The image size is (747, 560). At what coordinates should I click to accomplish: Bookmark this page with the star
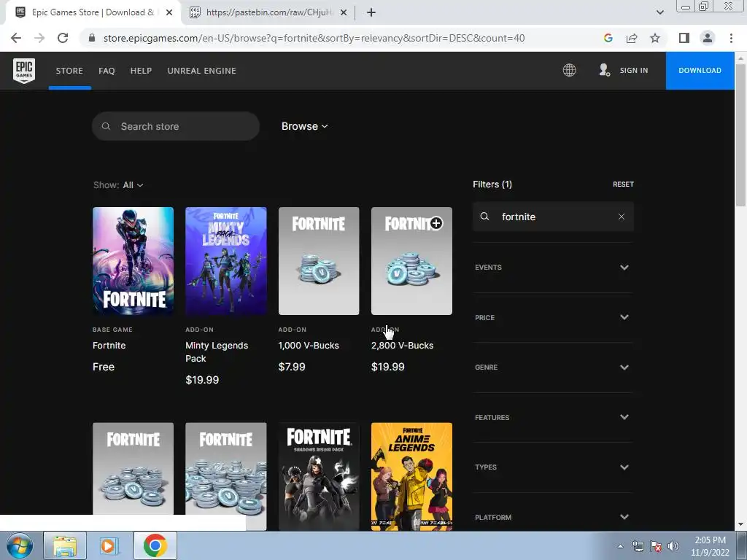click(655, 38)
